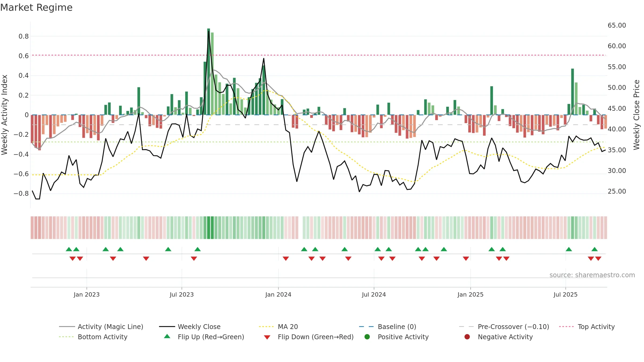The height and width of the screenshot is (362, 644).
Task: Click the green Flip Up triangle legend icon
Action: pos(167,336)
